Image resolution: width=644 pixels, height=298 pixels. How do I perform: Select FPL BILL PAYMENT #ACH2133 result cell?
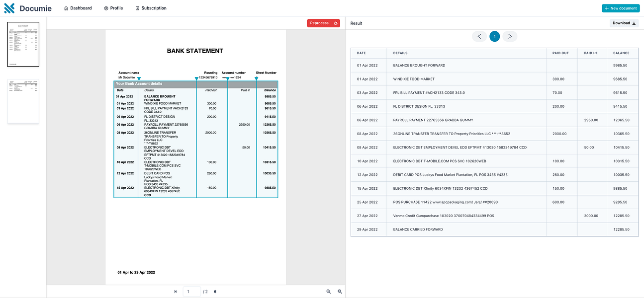[x=466, y=93]
